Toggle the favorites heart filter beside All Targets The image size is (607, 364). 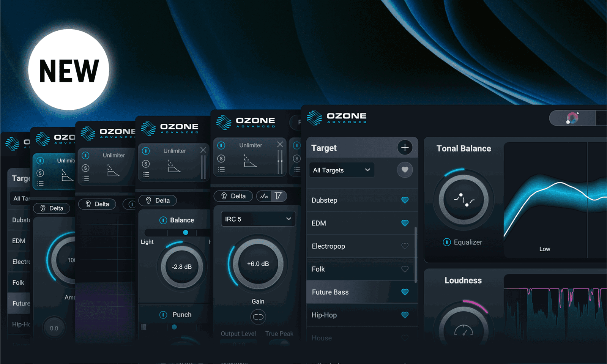tap(405, 170)
